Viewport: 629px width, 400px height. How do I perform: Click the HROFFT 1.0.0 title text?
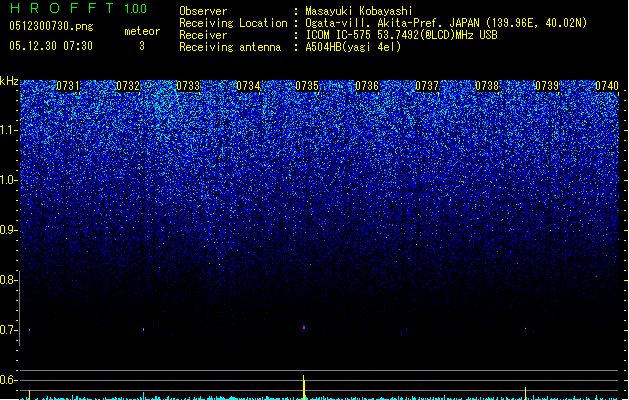79,8
